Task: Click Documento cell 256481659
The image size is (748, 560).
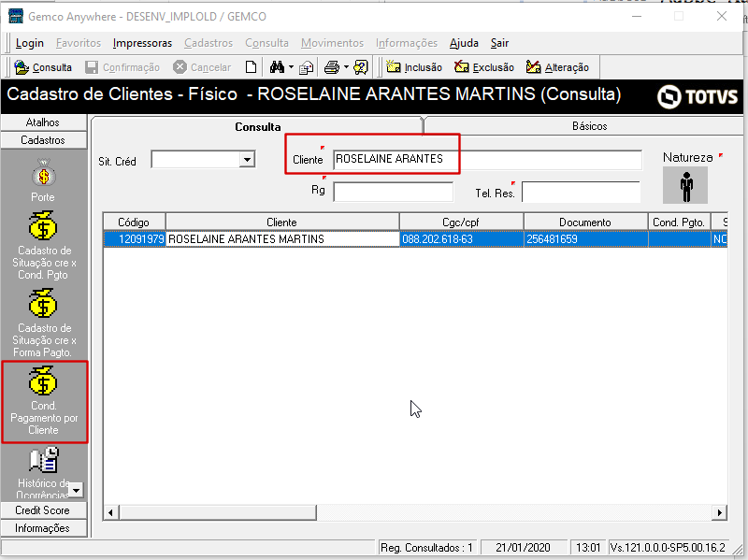Action: 586,239
